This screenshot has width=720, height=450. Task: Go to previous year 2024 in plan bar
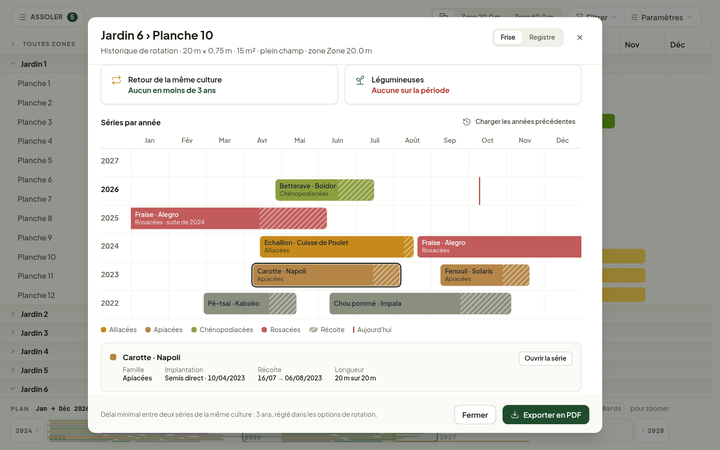[x=27, y=431]
